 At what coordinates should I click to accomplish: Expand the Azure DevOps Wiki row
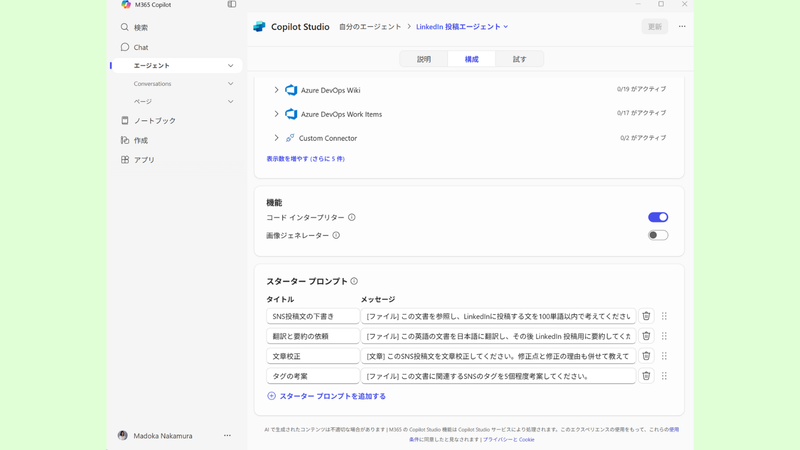pos(277,90)
